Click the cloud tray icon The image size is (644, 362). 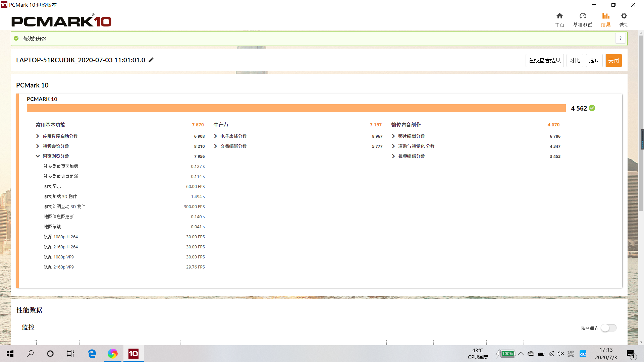[531, 354]
